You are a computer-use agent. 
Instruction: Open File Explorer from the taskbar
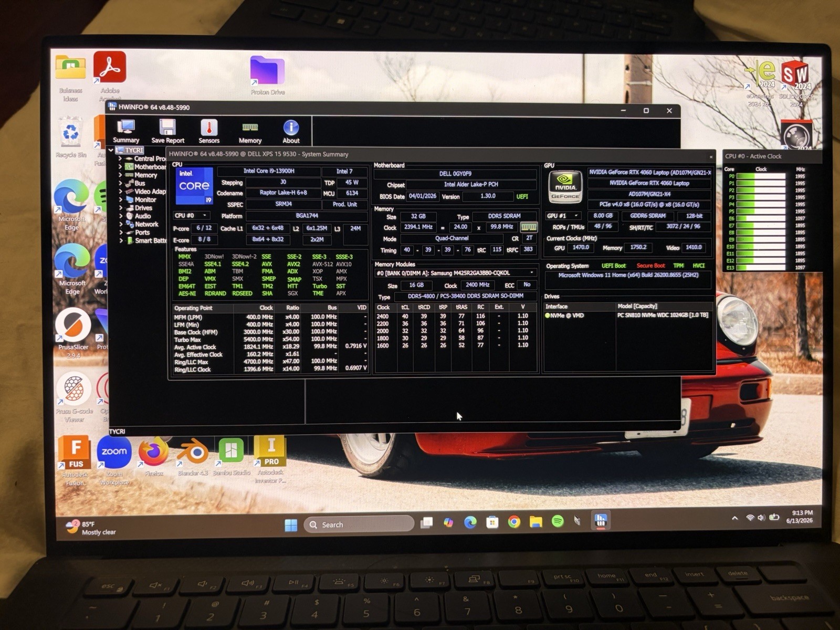point(535,521)
